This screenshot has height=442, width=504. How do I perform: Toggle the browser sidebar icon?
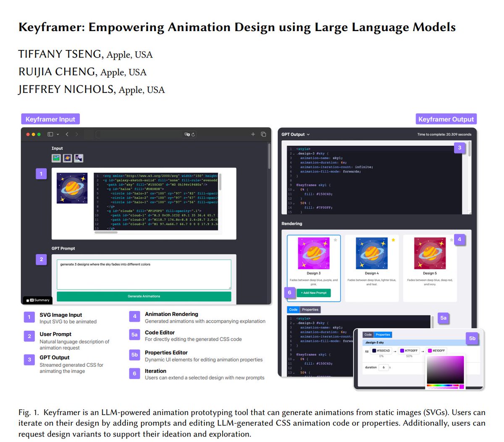pos(50,134)
